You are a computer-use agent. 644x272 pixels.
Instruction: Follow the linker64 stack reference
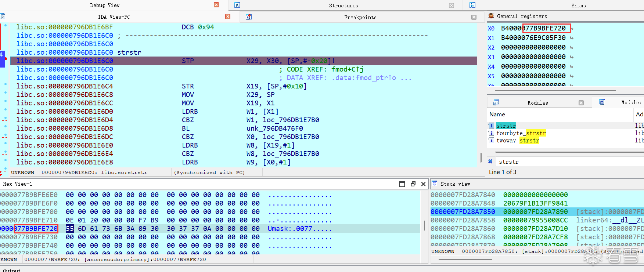pyautogui.click(x=610, y=220)
